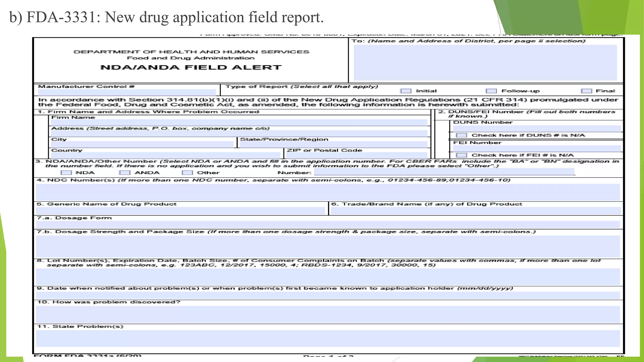Check the Follow-up report type checkbox
644x362 pixels.
tap(491, 91)
